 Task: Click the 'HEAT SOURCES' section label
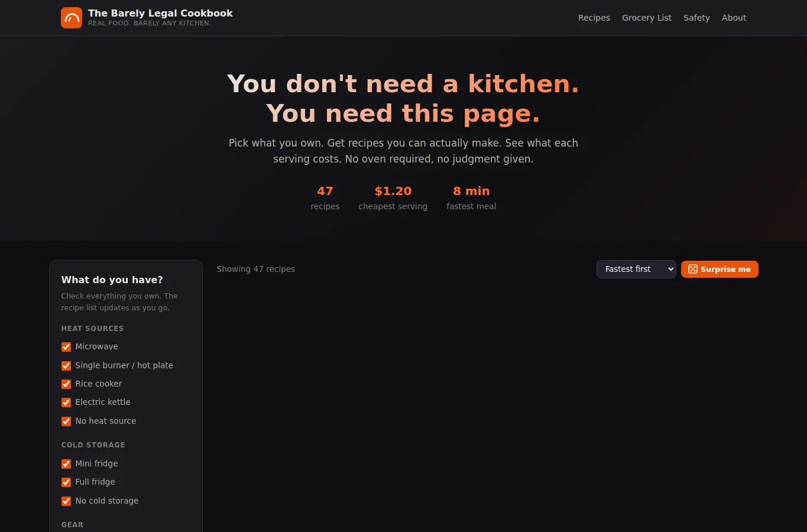[92, 328]
